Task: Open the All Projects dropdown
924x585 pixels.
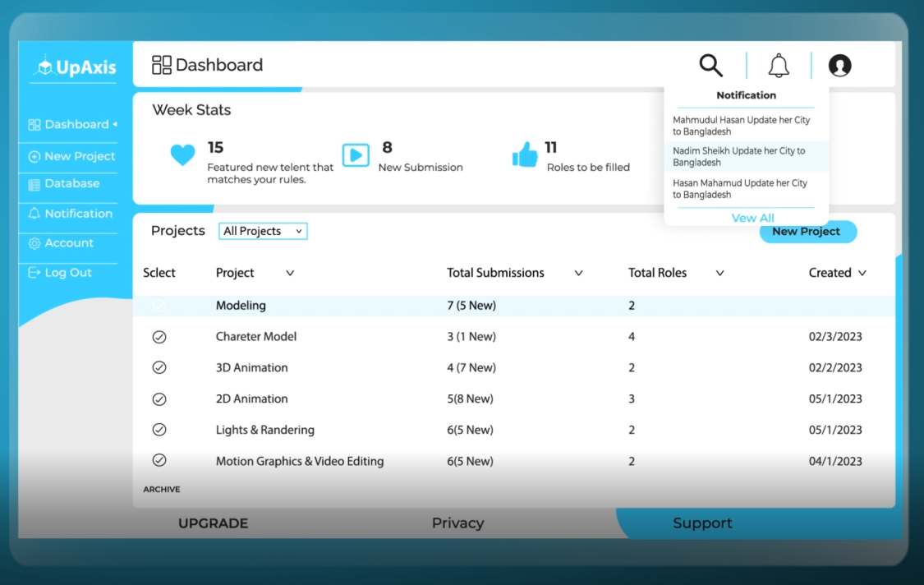Action: pyautogui.click(x=263, y=232)
